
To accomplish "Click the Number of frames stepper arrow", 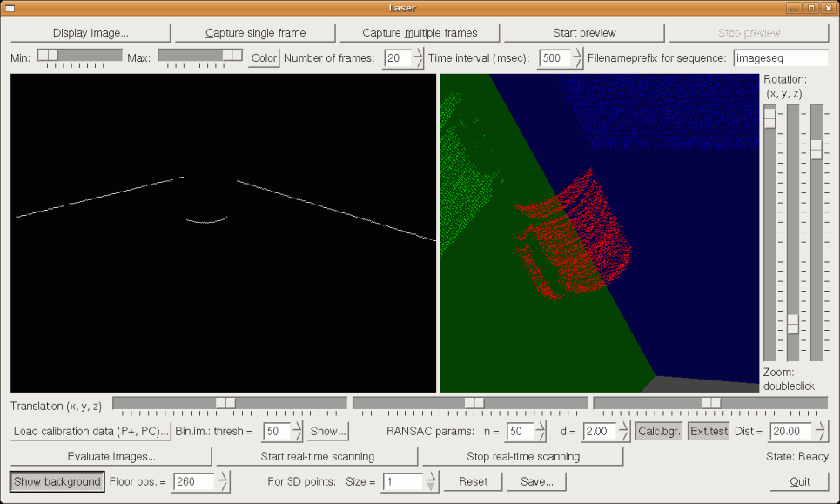I will (418, 57).
